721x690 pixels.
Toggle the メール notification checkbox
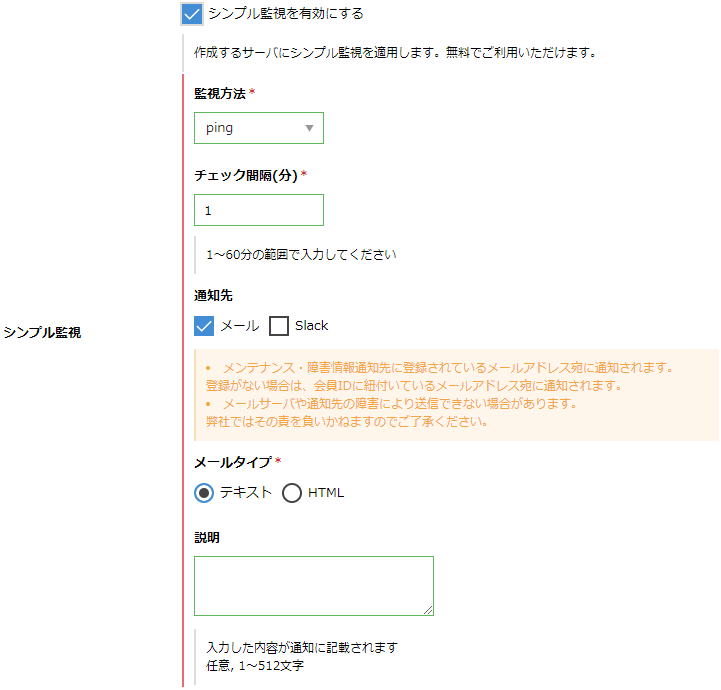tap(204, 326)
